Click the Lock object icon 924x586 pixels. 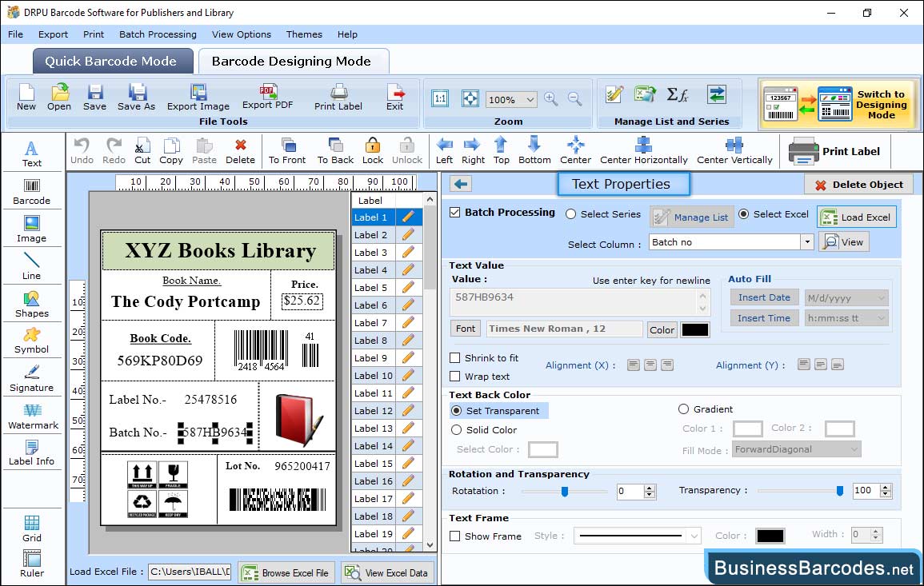pyautogui.click(x=373, y=151)
